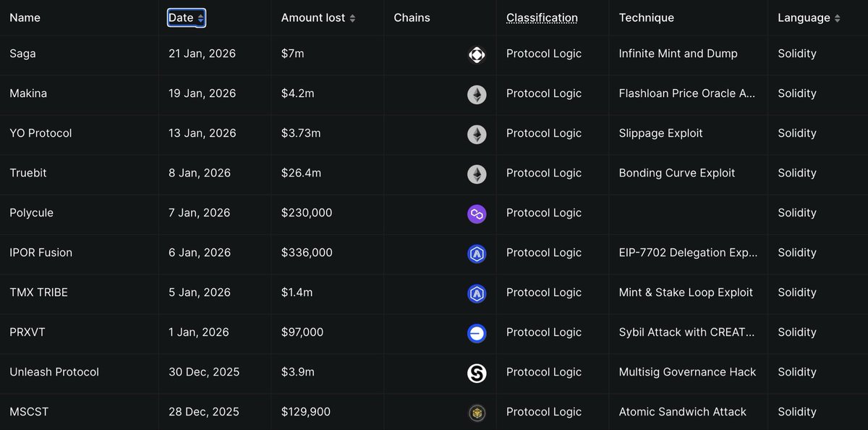Open the TMX TRIBE entry
868x430 pixels.
pyautogui.click(x=38, y=292)
